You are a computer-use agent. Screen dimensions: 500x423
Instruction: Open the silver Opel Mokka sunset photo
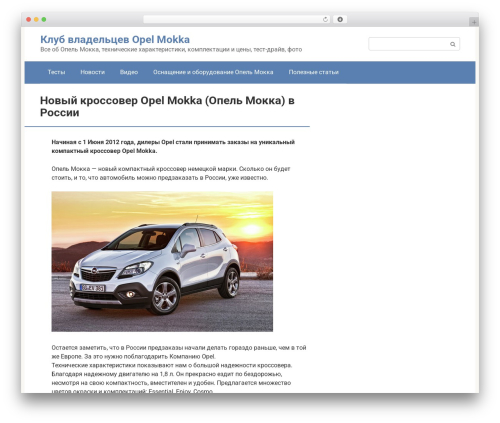pos(162,261)
